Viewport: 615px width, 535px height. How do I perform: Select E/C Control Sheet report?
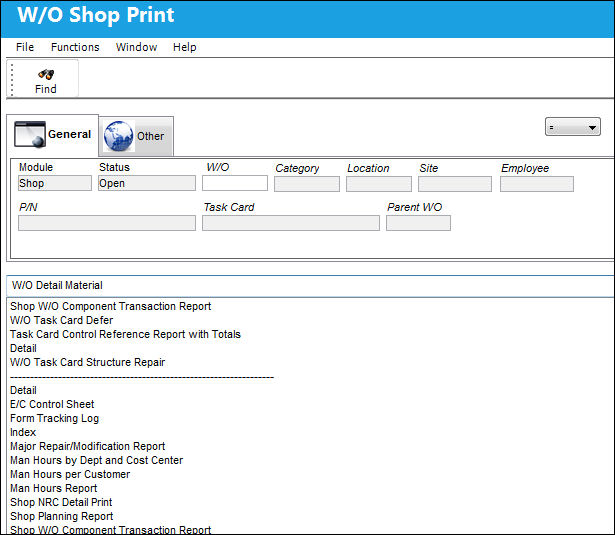pyautogui.click(x=52, y=404)
